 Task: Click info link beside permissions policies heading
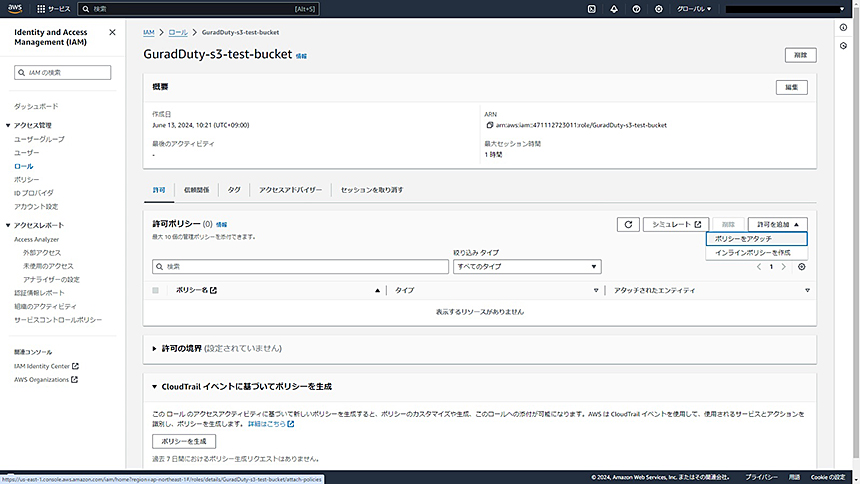pyautogui.click(x=221, y=224)
